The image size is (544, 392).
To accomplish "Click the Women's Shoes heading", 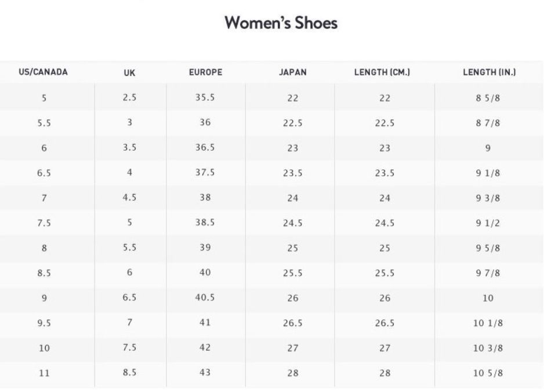I will coord(281,23).
